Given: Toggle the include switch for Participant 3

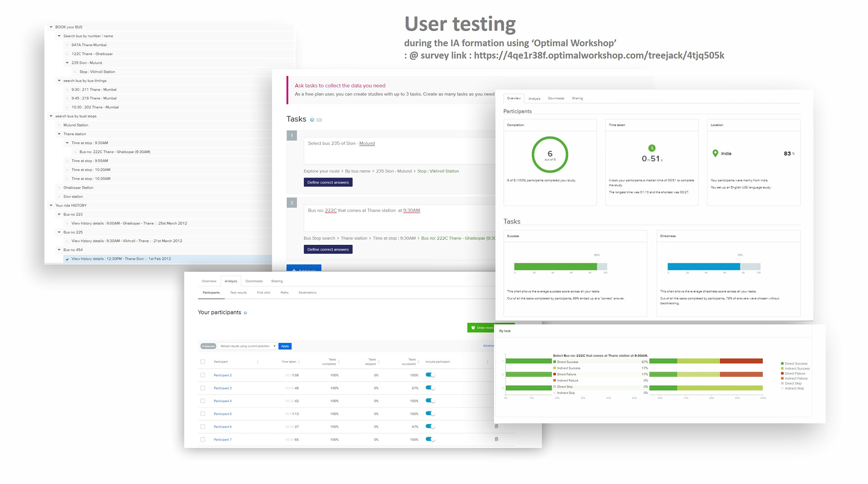Looking at the screenshot, I should 430,388.
